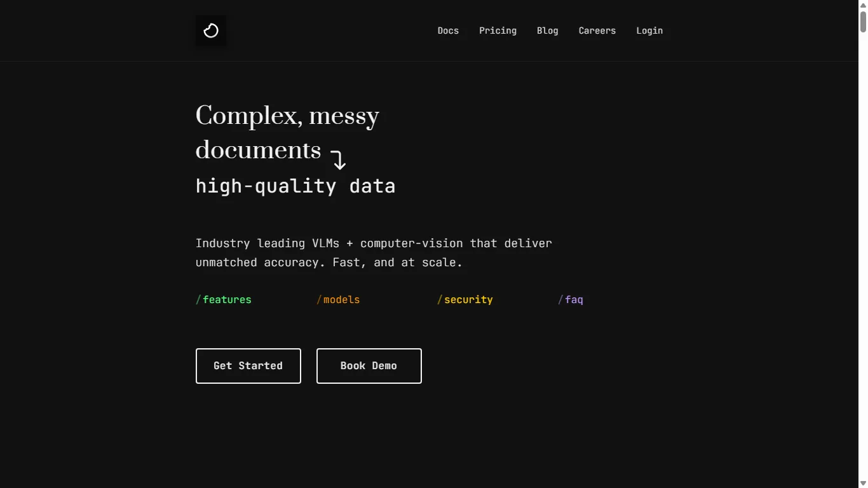Screen dimensions: 868x488
Task: Go to the Pricing page
Action: 498,30
